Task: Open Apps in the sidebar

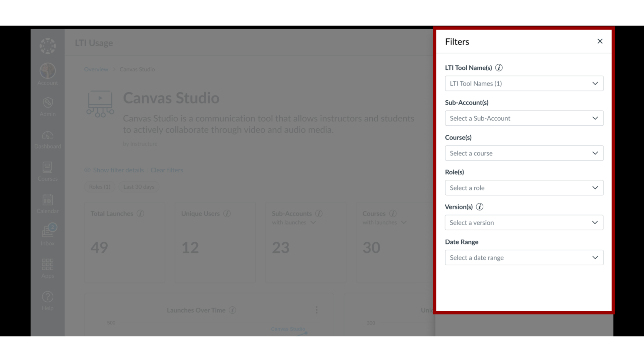Action: (x=48, y=268)
